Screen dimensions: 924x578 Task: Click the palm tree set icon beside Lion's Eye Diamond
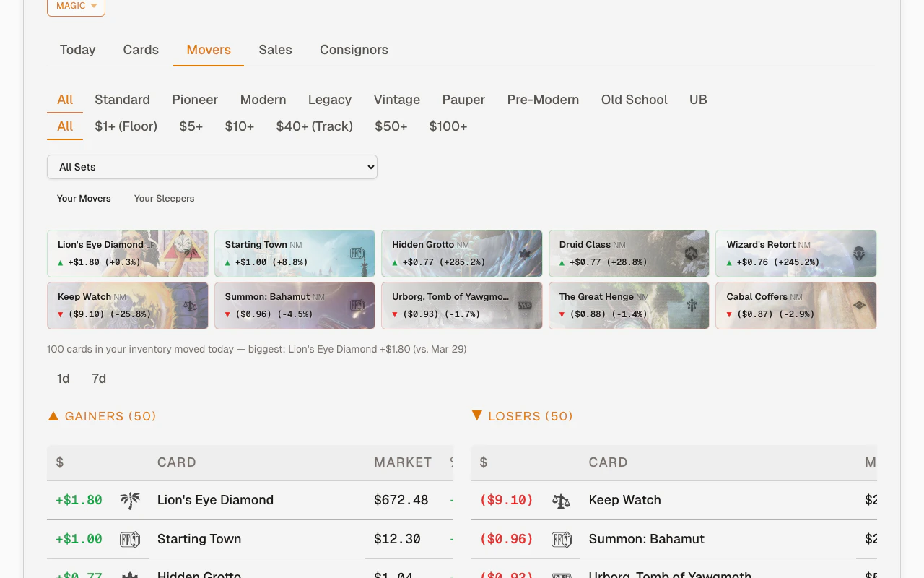pyautogui.click(x=130, y=500)
